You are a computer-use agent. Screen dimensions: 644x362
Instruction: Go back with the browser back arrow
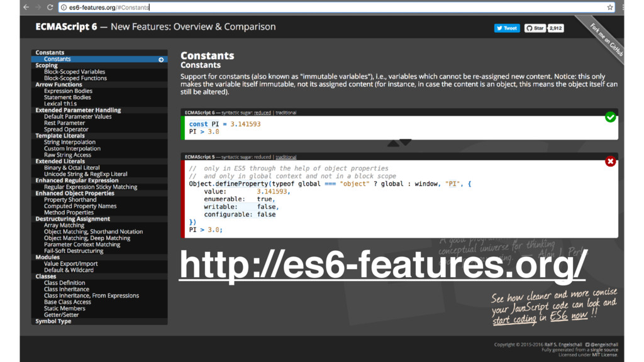coord(26,7)
